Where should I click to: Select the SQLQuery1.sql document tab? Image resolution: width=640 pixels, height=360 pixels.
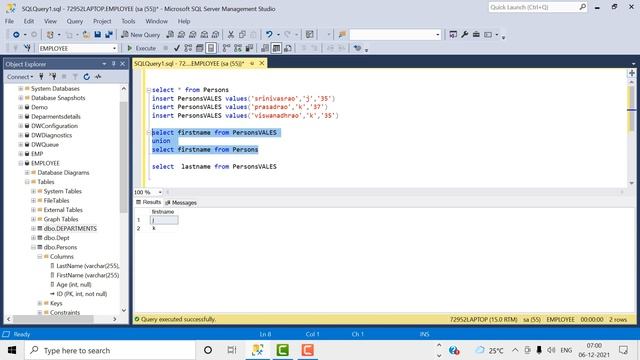point(189,63)
